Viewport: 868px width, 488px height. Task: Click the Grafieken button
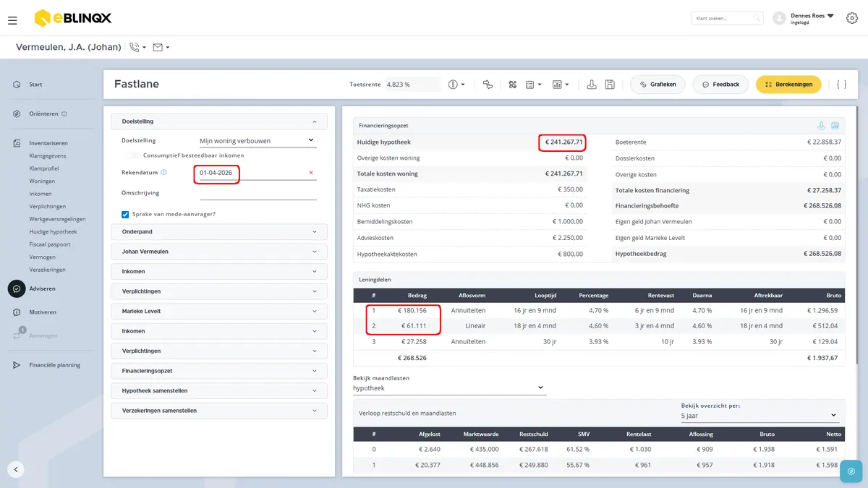tap(658, 85)
